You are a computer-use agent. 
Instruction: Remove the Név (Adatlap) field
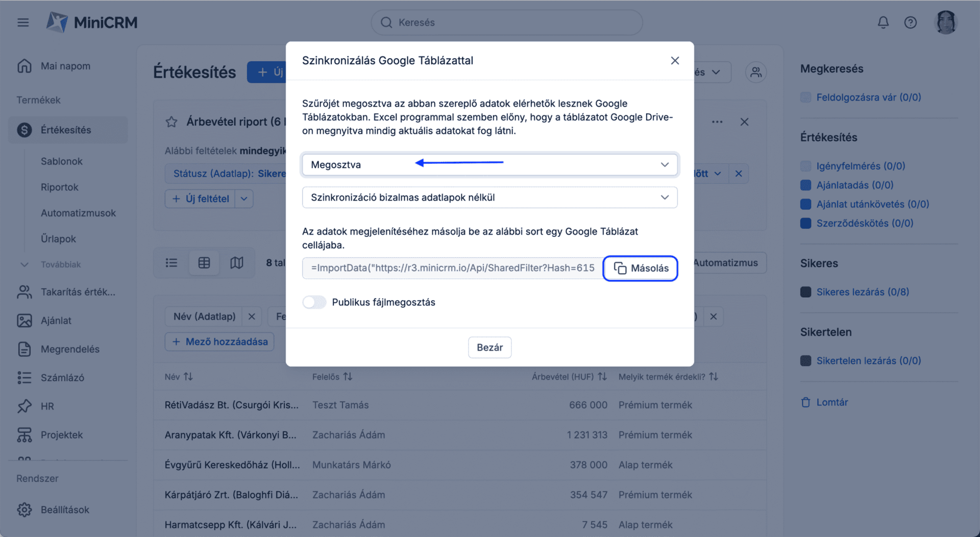(x=252, y=317)
